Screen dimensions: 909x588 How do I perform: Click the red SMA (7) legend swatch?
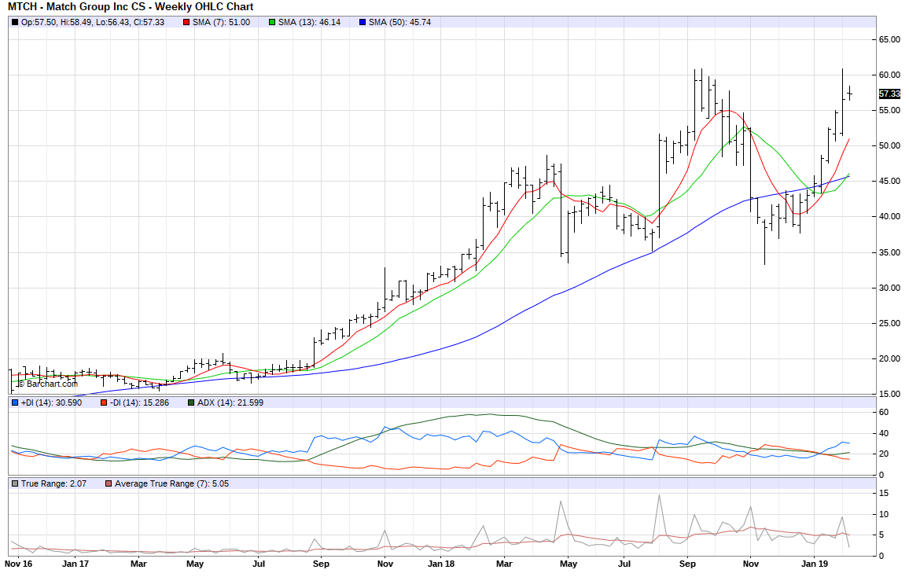[x=186, y=22]
